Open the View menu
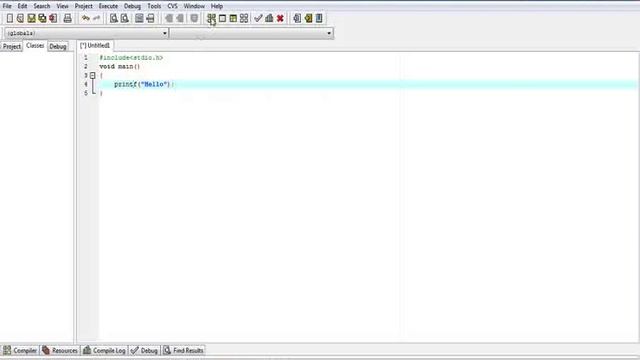The width and height of the screenshot is (640, 360). coord(62,6)
